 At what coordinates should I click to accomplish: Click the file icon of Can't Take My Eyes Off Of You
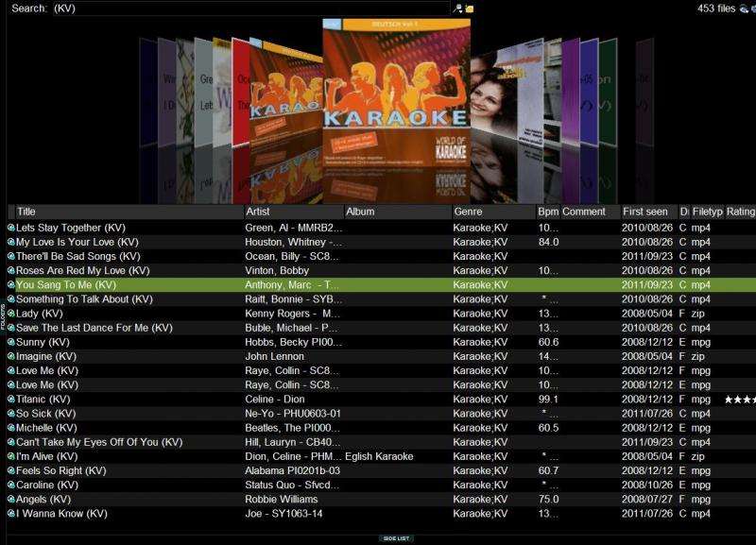click(x=11, y=442)
